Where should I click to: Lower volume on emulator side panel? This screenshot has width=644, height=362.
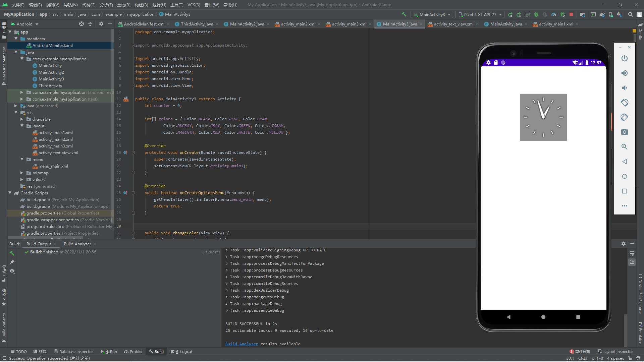coord(624,88)
